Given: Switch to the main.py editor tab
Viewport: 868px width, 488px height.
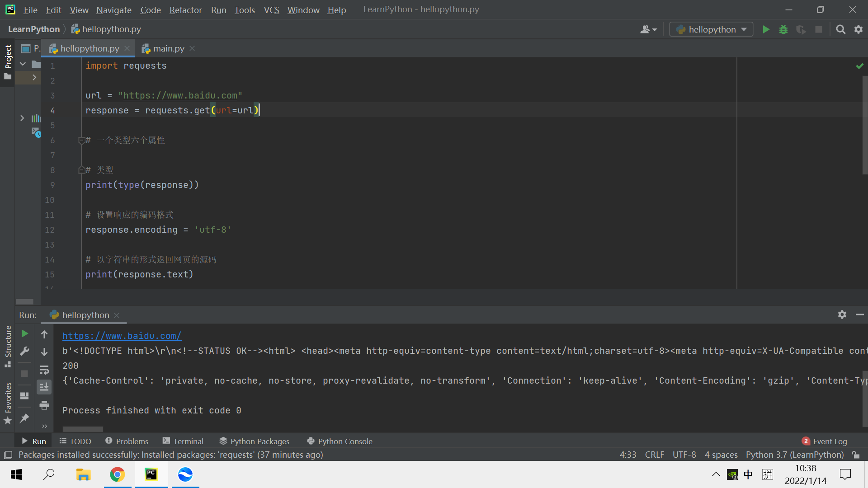Looking at the screenshot, I should 168,48.
